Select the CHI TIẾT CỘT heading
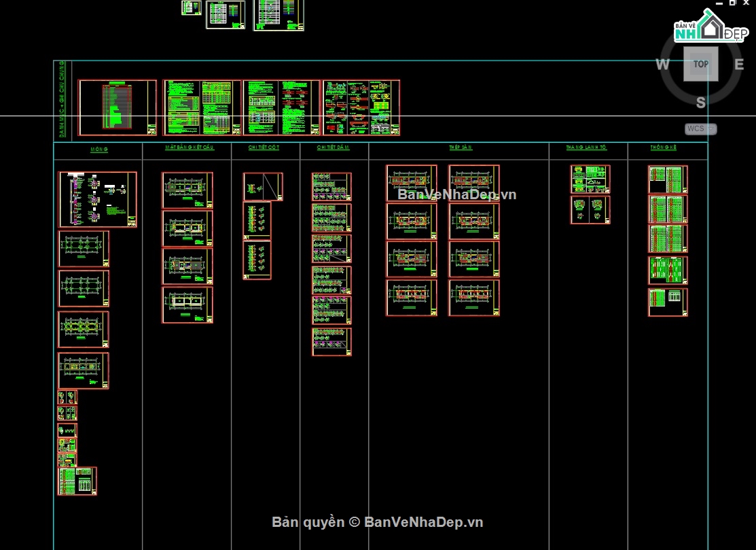This screenshot has width=756, height=550. click(x=264, y=148)
